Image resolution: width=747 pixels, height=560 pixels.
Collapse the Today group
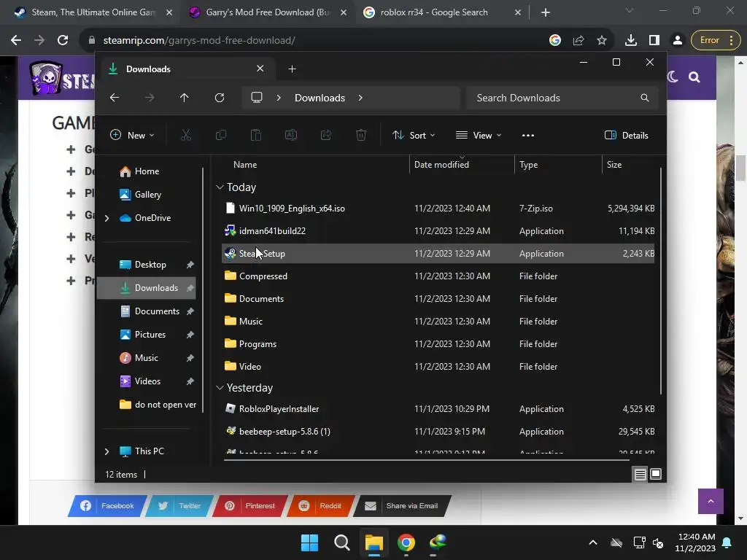click(x=220, y=187)
